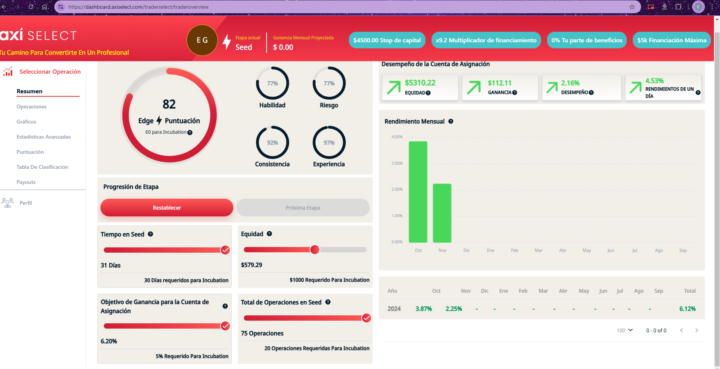The image size is (720, 369).
Task: Click the lightning bolt stage icon
Action: click(226, 41)
